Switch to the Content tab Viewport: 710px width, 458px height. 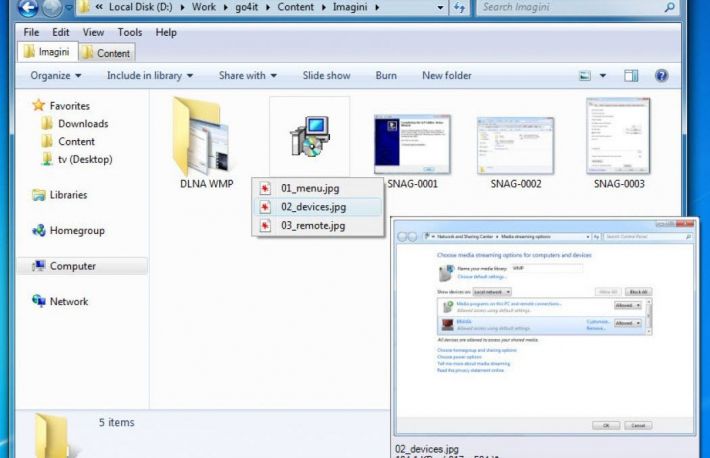[x=107, y=53]
